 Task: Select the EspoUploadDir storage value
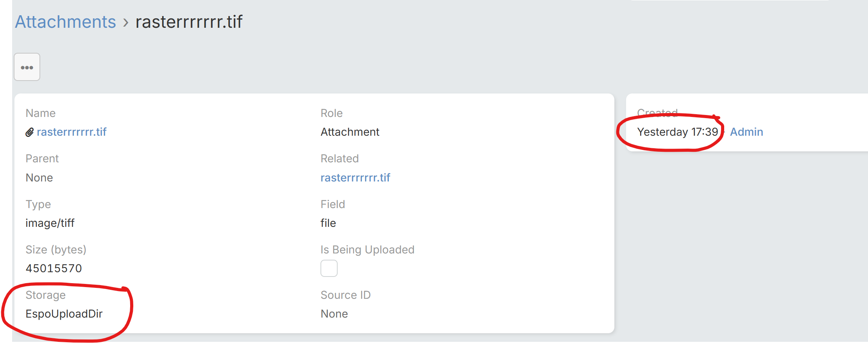pos(64,314)
